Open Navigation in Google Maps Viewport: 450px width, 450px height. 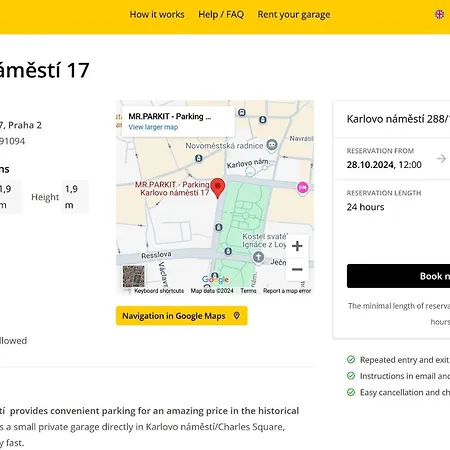coord(182,316)
